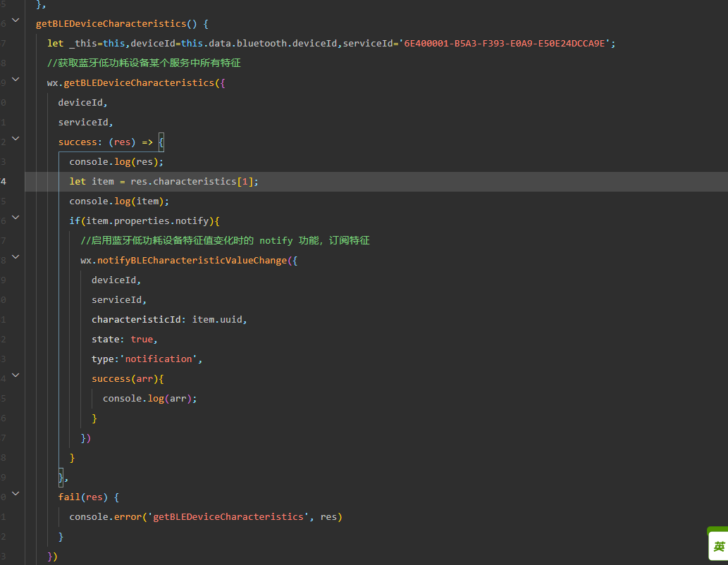
Task: Fold the success: (res) => block
Action: point(16,138)
